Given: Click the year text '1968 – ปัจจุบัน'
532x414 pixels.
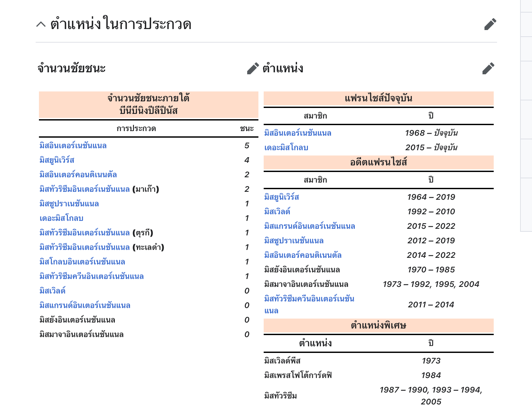Looking at the screenshot, I should click(x=431, y=133).
